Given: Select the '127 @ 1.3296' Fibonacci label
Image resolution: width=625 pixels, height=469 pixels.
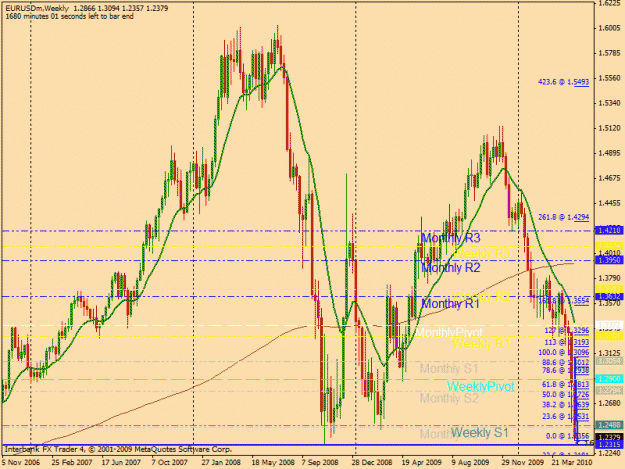Looking at the screenshot, I should [567, 330].
